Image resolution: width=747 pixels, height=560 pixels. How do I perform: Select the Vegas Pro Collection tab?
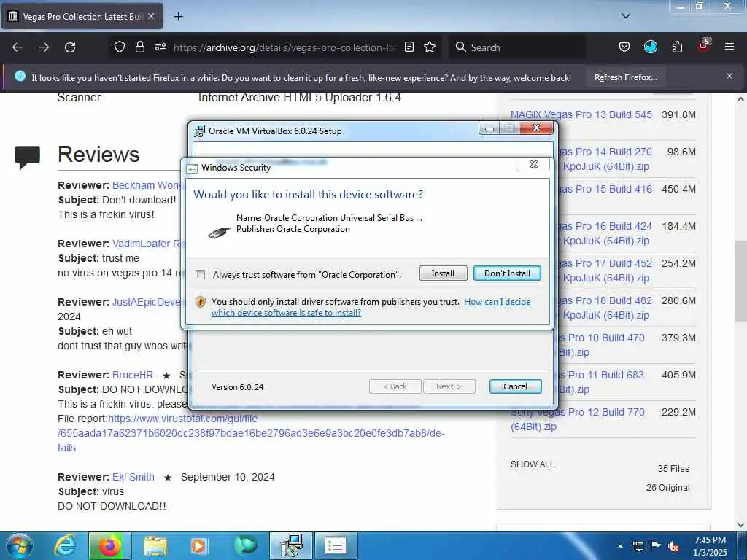coord(82,17)
